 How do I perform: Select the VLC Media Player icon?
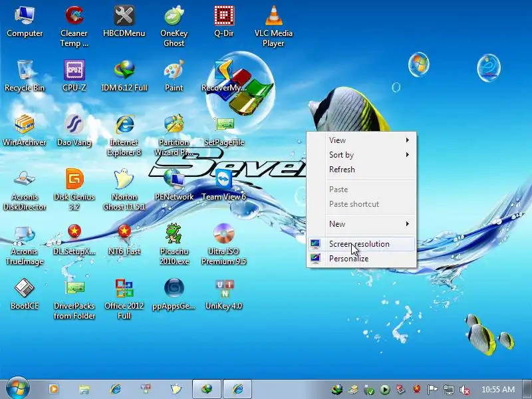[x=273, y=27]
